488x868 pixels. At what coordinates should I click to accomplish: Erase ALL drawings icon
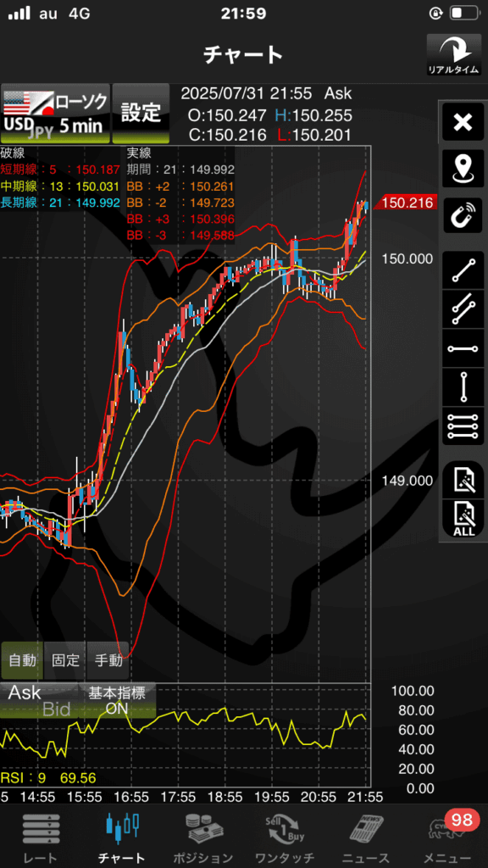coord(463,518)
